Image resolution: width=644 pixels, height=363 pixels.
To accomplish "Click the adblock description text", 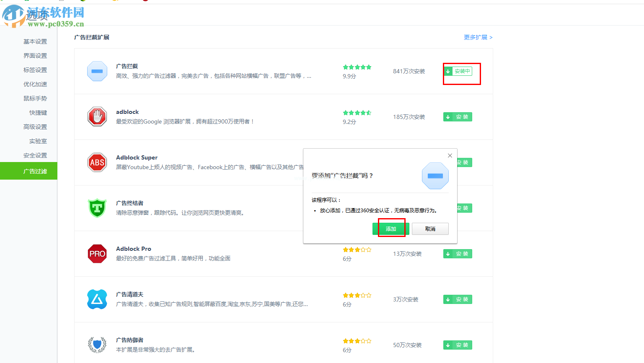I will point(185,121).
